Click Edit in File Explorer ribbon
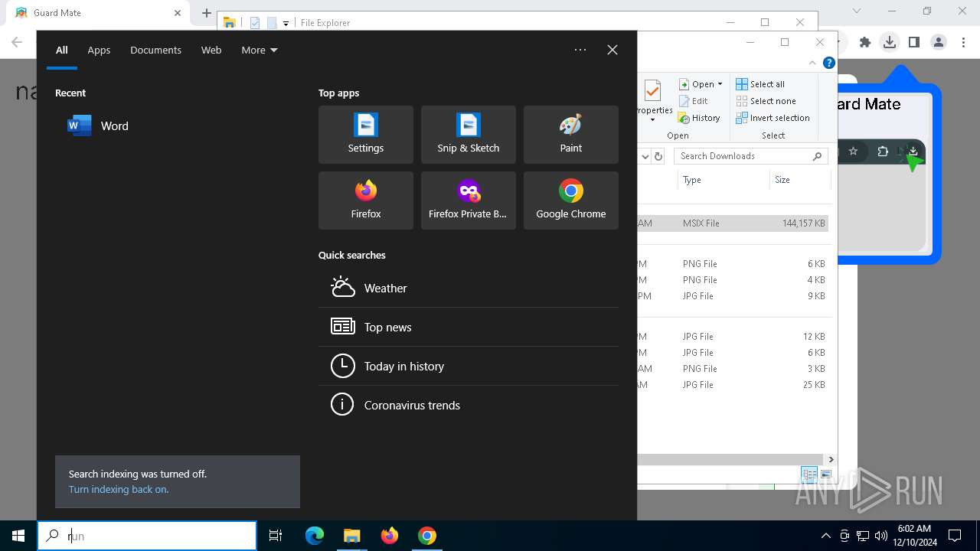The height and width of the screenshot is (551, 980). tap(693, 101)
